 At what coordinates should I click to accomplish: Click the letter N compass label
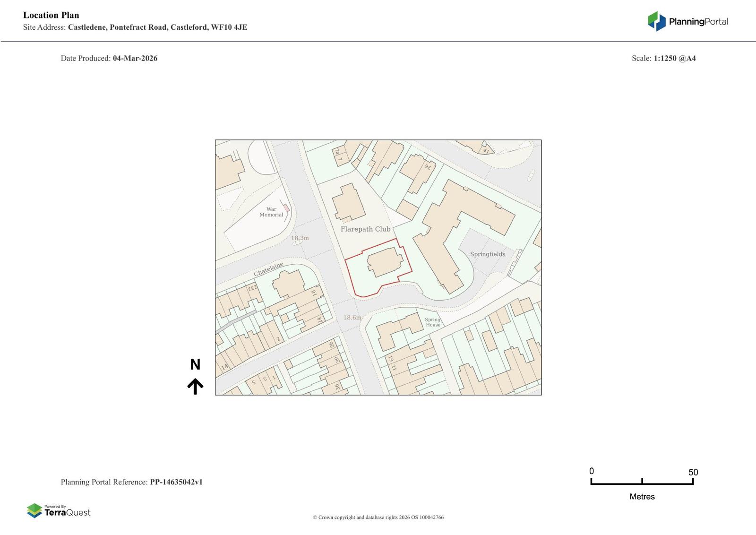tap(195, 364)
